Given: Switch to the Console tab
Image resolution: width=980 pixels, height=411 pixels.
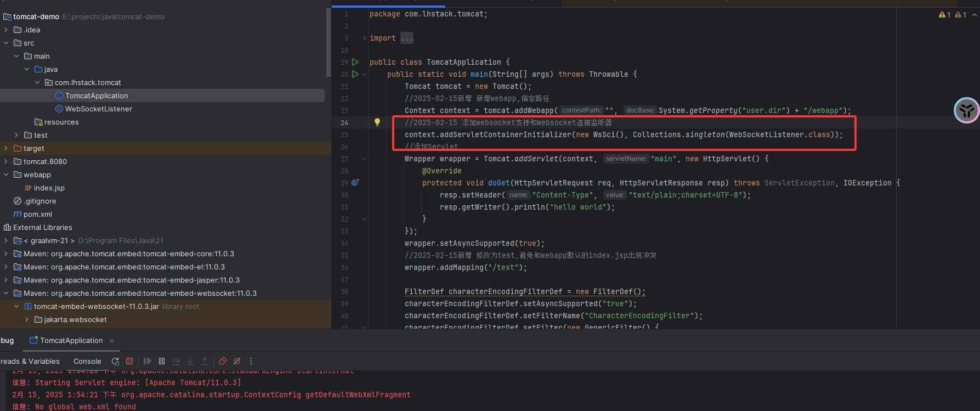Looking at the screenshot, I should [87, 361].
